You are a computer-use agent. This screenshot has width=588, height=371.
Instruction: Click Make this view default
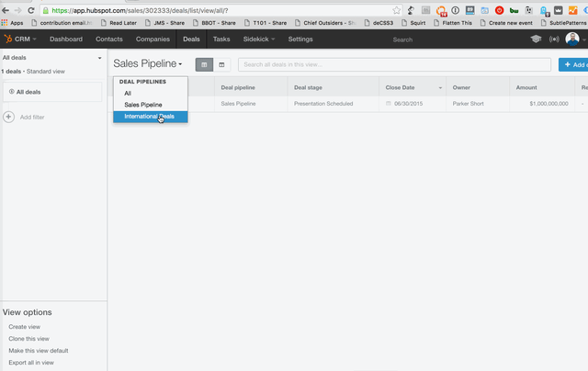coord(39,351)
